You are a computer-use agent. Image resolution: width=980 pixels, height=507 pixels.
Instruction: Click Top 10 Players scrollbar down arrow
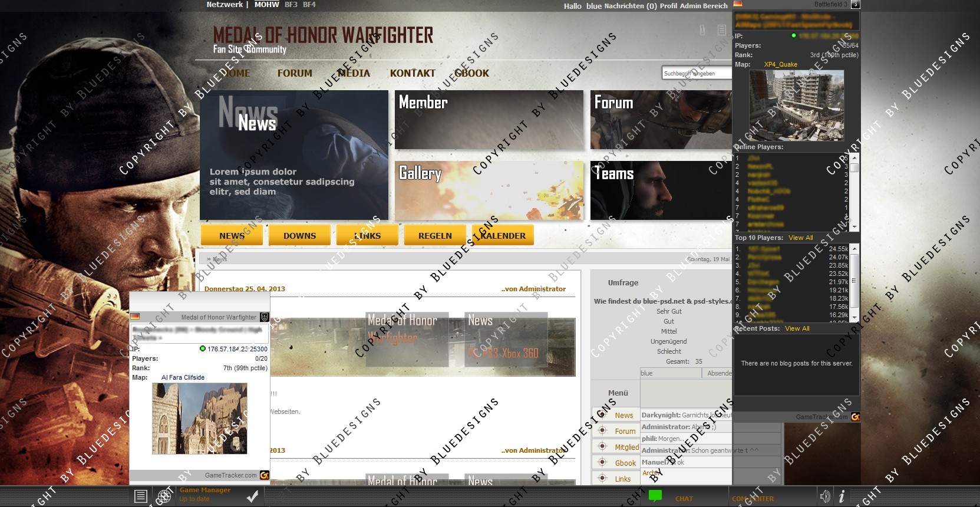click(x=854, y=317)
